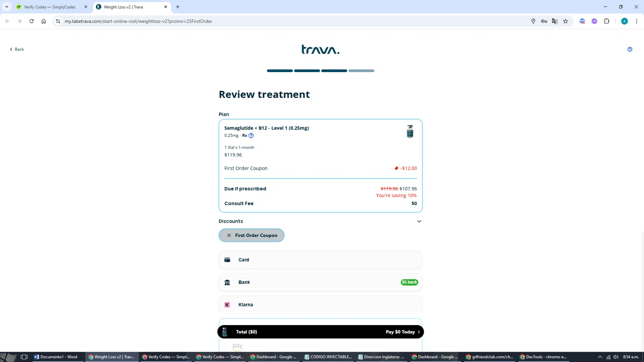This screenshot has width=644, height=362.
Task: Open the help question mark icon
Action: [630, 49]
